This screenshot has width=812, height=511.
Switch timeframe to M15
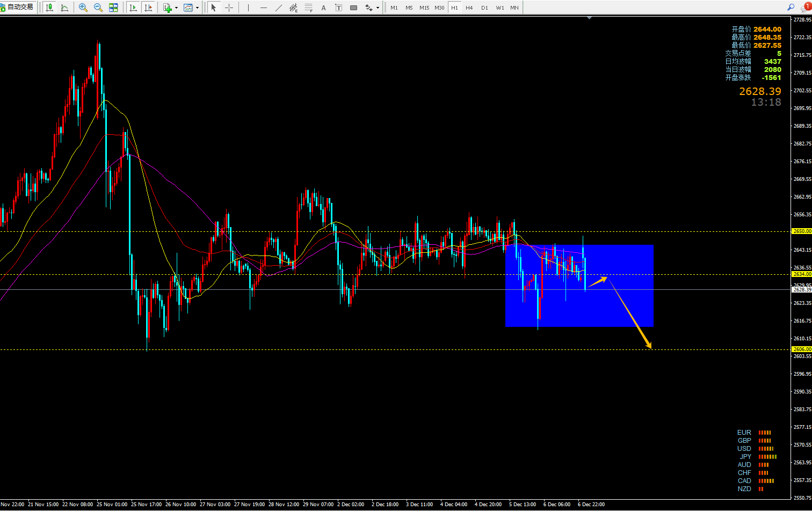424,8
